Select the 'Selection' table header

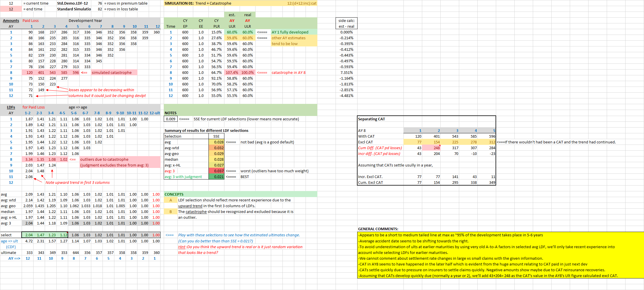(x=173, y=136)
